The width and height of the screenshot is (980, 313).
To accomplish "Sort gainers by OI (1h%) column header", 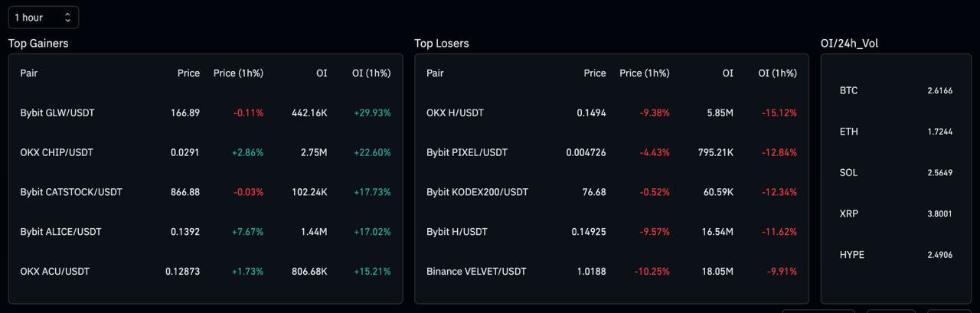I will click(371, 73).
